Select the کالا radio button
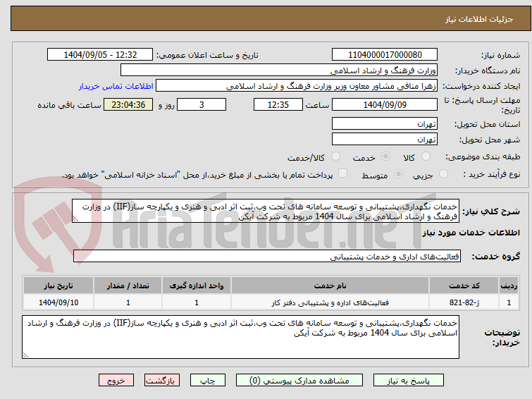 click(426, 156)
